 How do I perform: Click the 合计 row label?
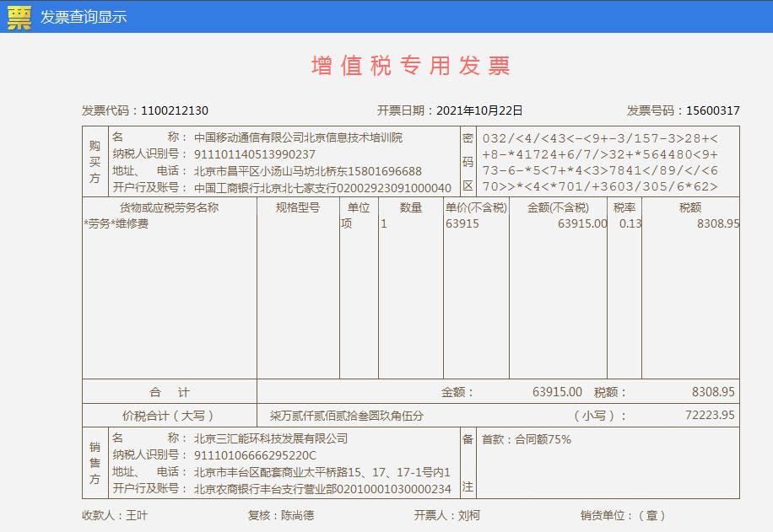pos(170,392)
